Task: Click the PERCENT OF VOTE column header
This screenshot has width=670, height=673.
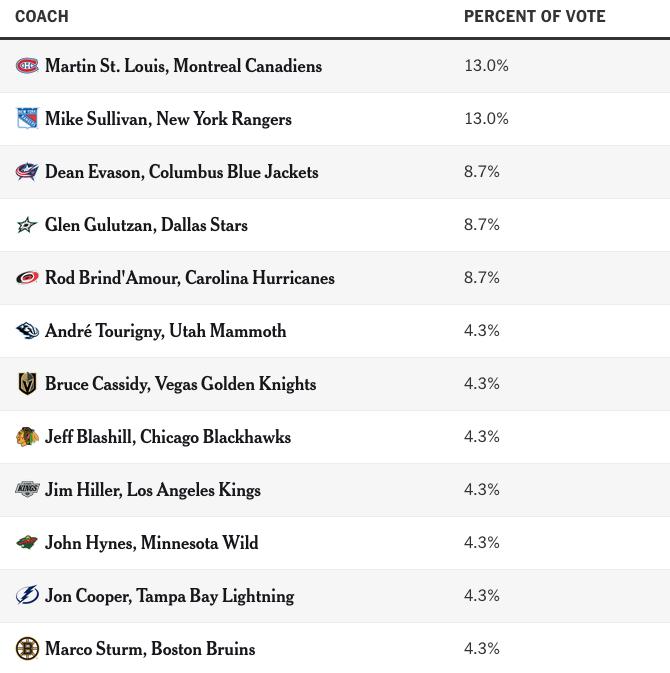Action: click(535, 16)
